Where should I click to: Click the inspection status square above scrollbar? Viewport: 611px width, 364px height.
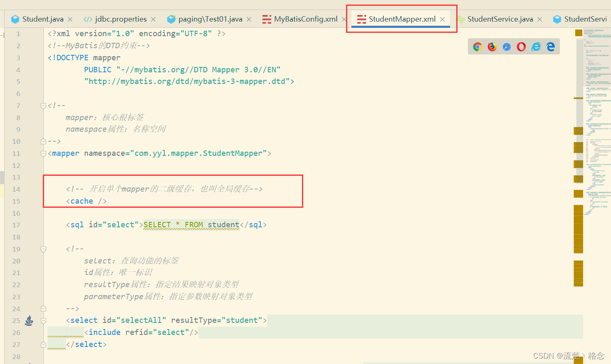[x=579, y=33]
